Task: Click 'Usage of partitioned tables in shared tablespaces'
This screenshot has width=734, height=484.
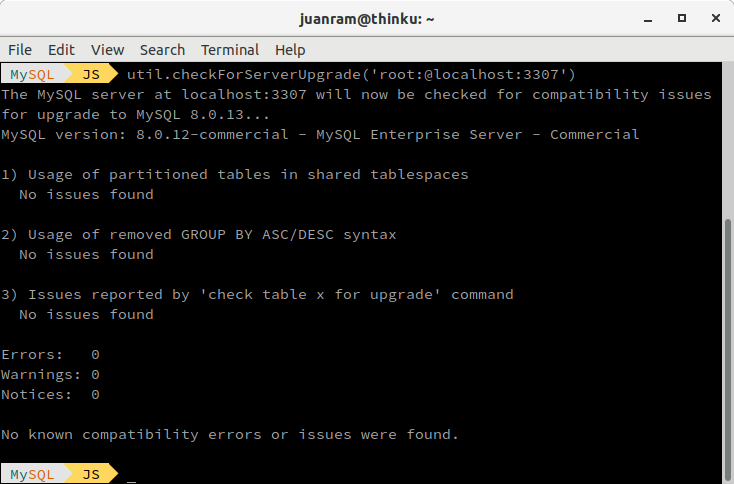Action: [235, 175]
